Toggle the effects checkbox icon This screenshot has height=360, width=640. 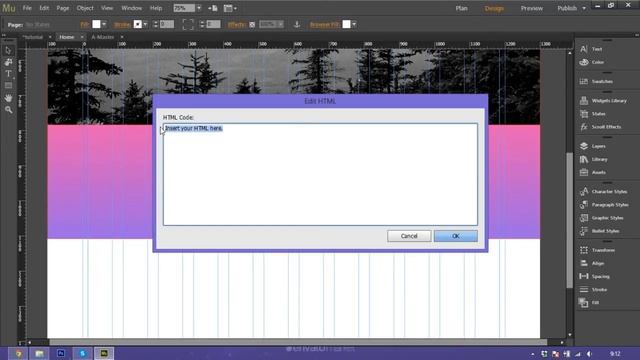coord(252,24)
